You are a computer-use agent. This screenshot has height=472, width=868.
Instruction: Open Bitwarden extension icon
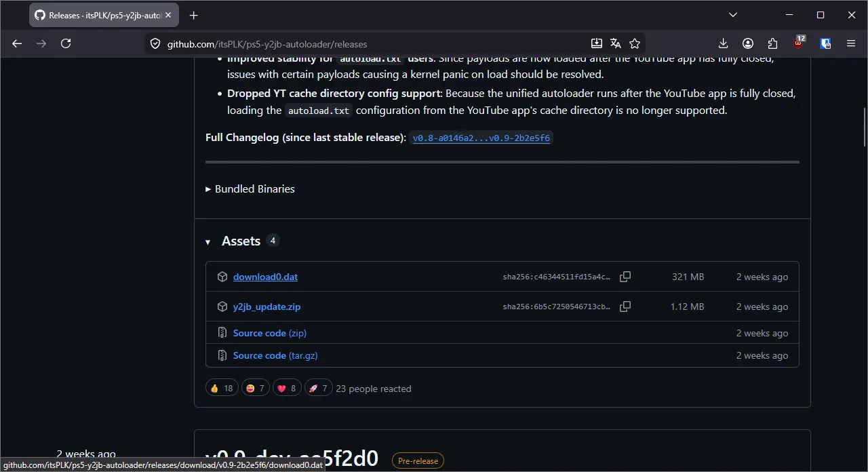(x=825, y=43)
